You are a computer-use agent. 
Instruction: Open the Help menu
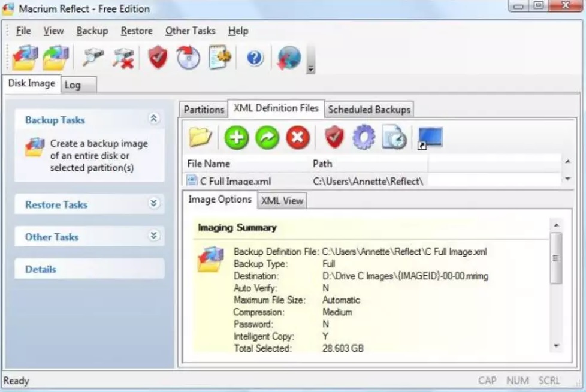238,31
